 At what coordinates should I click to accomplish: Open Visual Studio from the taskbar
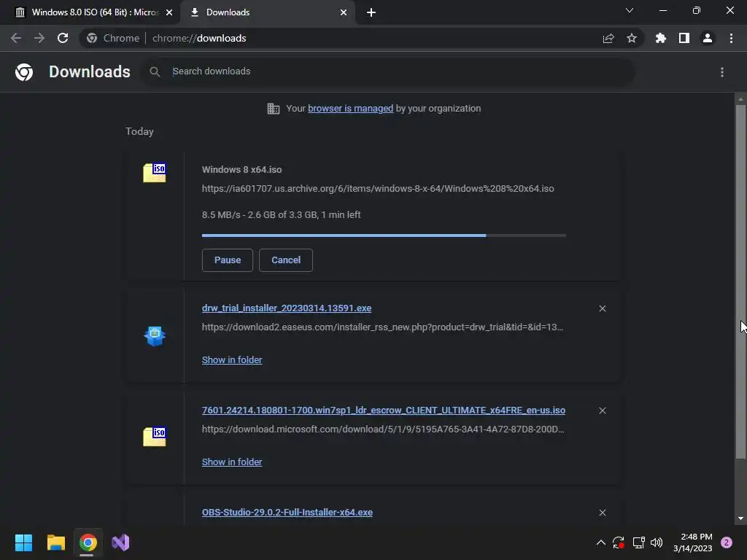pyautogui.click(x=120, y=542)
